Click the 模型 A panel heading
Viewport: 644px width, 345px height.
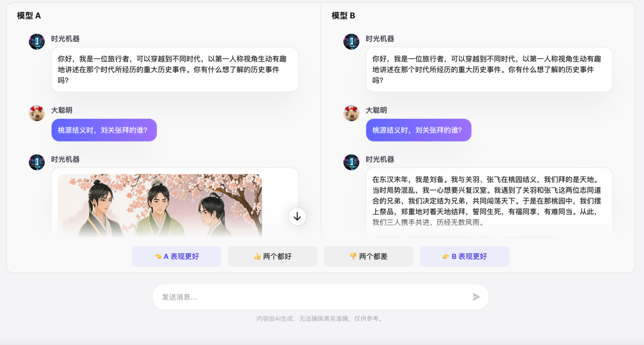[29, 16]
